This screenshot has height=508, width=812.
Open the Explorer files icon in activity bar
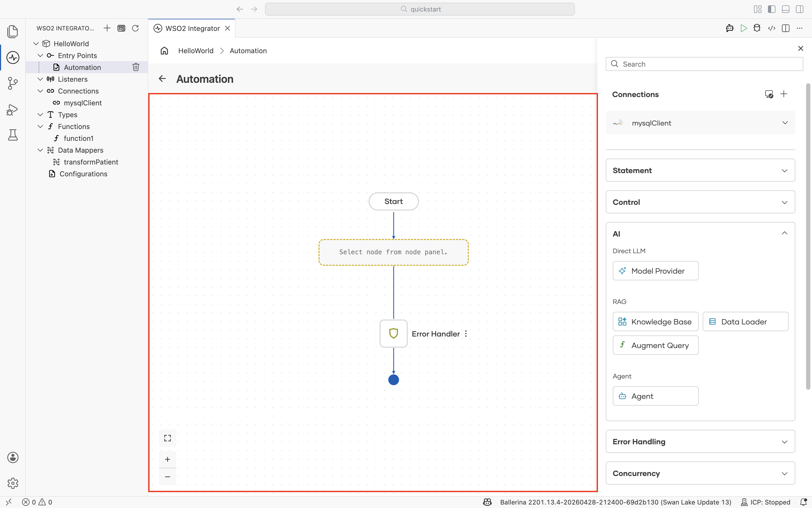(x=13, y=32)
